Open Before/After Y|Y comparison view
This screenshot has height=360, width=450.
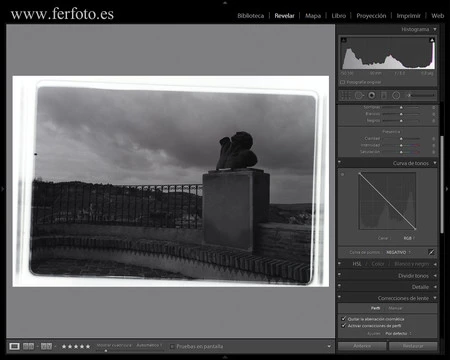pos(46,346)
